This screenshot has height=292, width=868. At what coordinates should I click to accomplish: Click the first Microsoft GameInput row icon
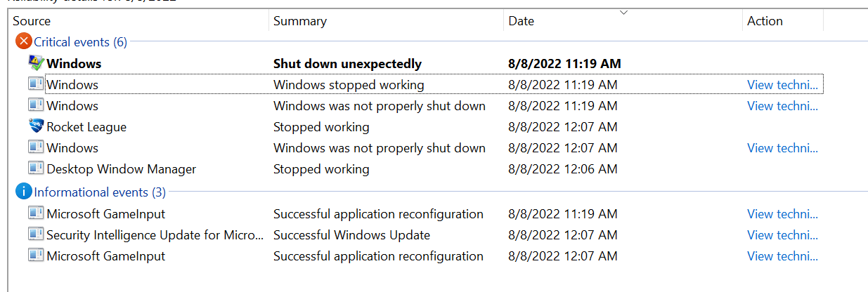36,213
